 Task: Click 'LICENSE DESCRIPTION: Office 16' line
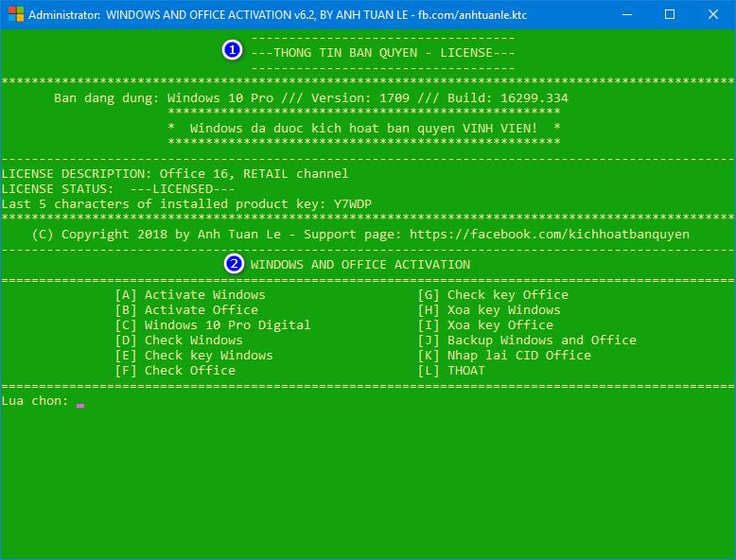[175, 174]
